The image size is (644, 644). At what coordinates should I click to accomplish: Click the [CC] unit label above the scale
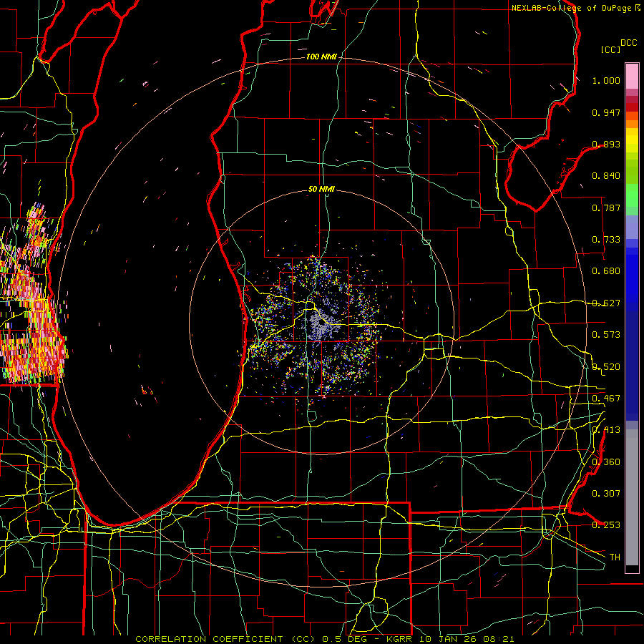(611, 49)
